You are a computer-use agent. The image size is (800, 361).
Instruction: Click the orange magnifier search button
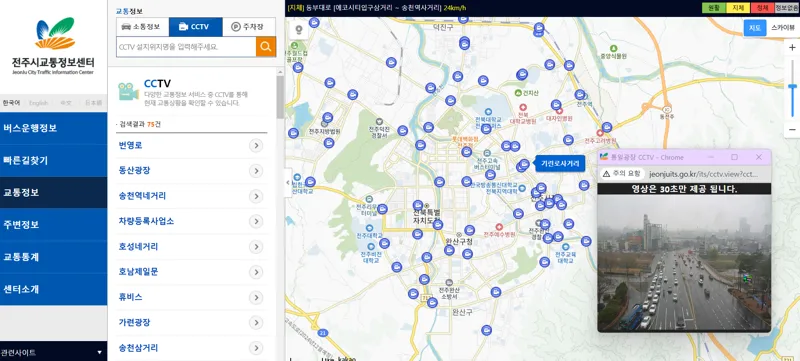[266, 47]
